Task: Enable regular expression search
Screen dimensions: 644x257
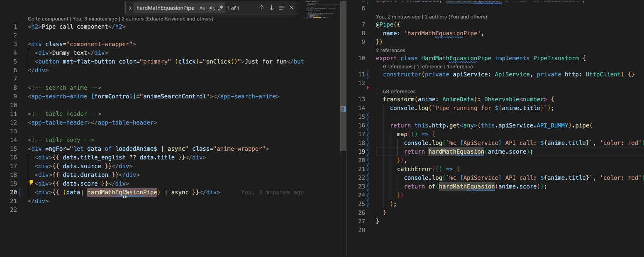Action: pos(220,7)
